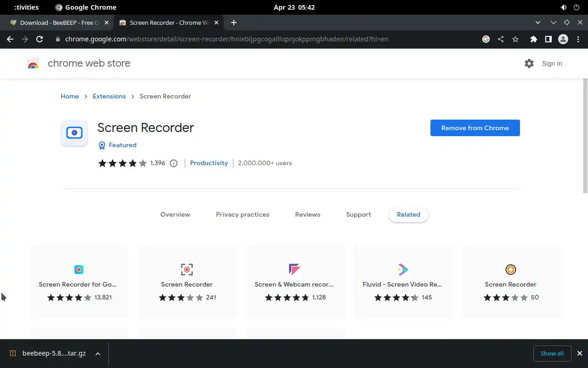Go to Extensions breadcrumb link
The image size is (588, 368).
pyautogui.click(x=109, y=96)
